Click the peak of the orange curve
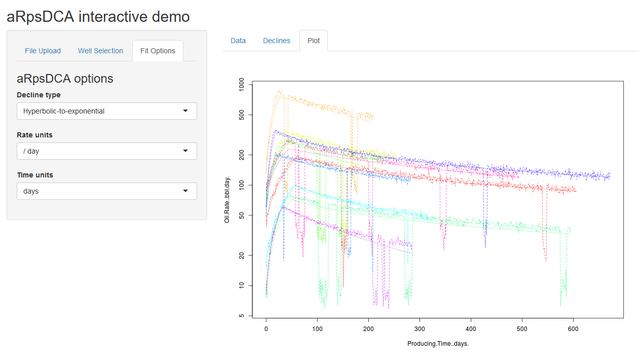This screenshot has height=362, width=644. tap(279, 91)
